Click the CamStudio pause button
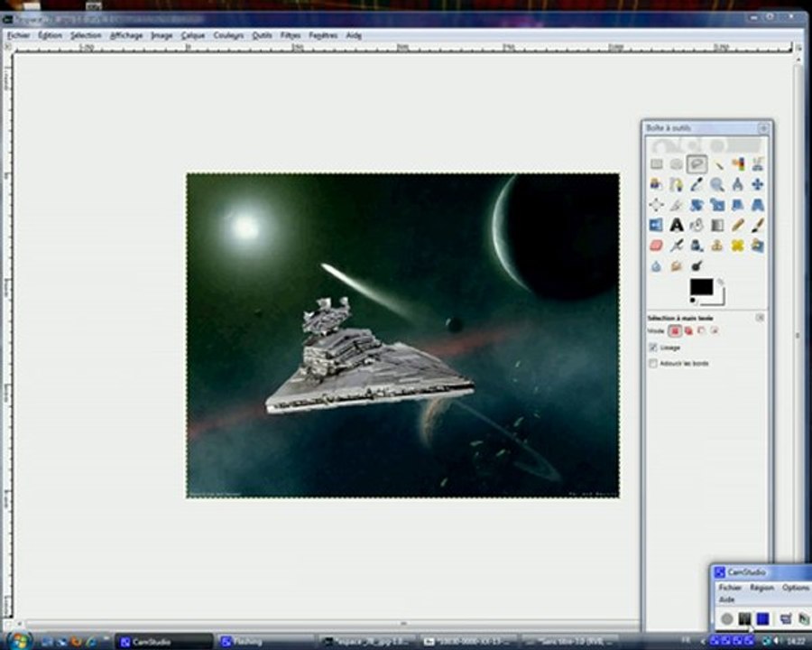This screenshot has height=650, width=812. 744,618
